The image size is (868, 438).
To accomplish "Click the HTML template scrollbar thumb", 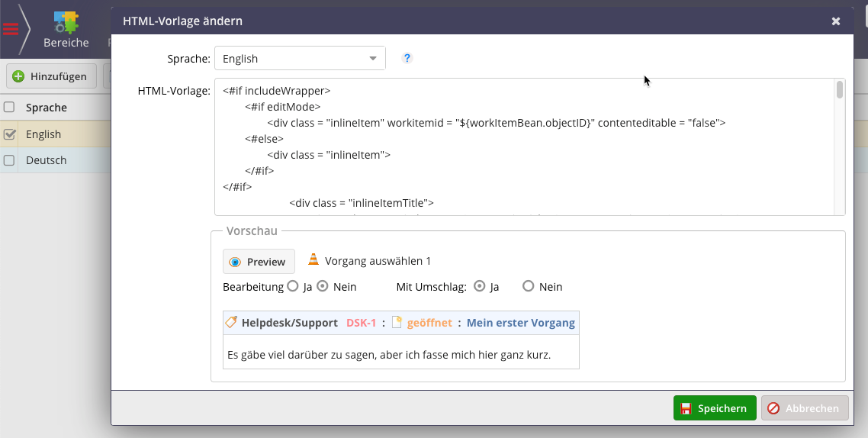I will point(839,90).
